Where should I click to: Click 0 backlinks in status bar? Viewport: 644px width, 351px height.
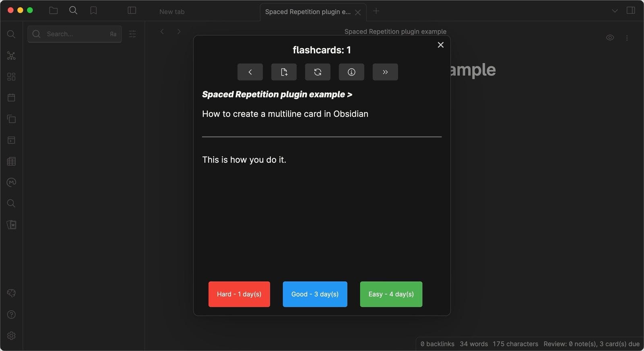tap(437, 344)
